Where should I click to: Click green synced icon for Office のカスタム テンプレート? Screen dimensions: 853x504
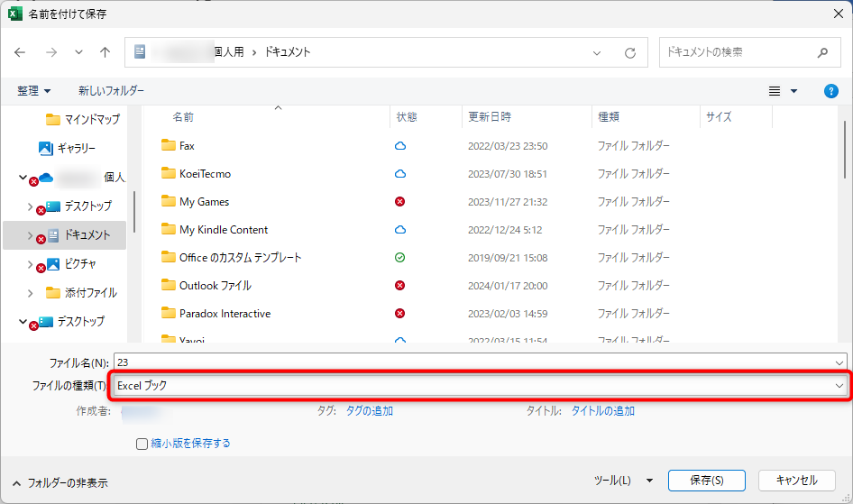[399, 258]
